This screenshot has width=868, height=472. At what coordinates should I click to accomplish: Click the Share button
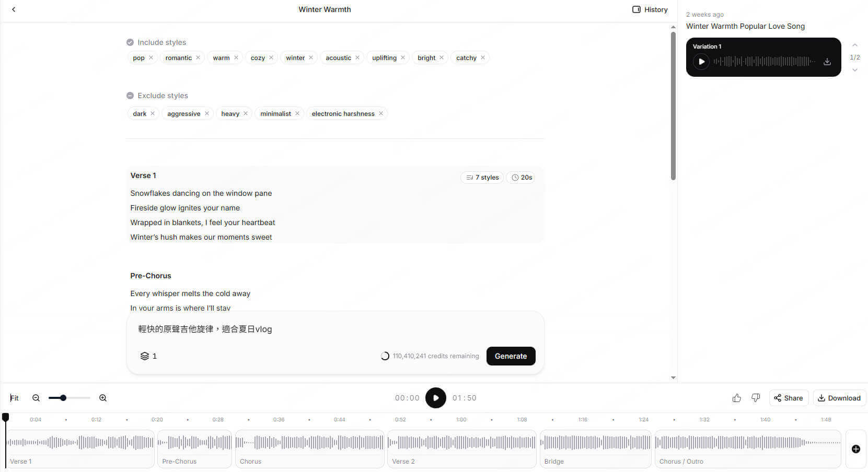[x=789, y=397]
